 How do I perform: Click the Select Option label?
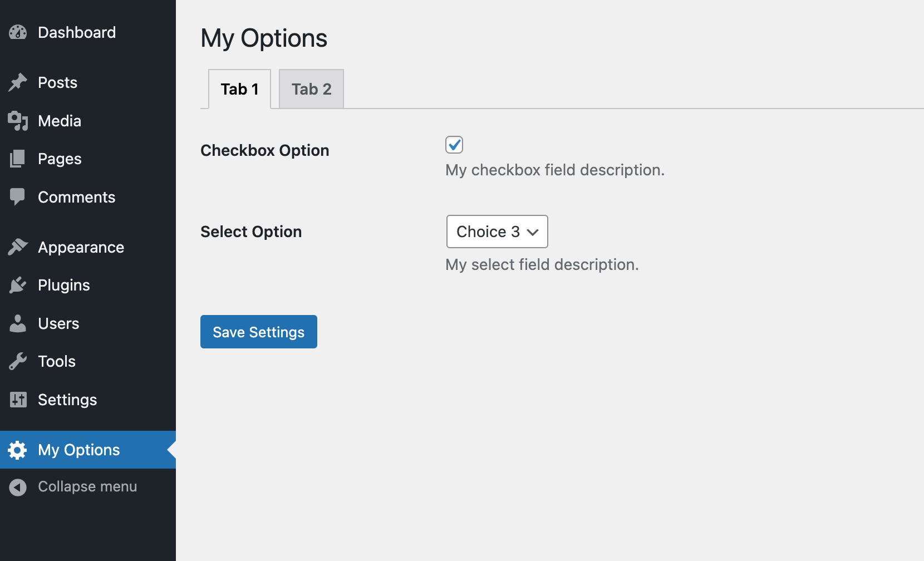click(251, 232)
